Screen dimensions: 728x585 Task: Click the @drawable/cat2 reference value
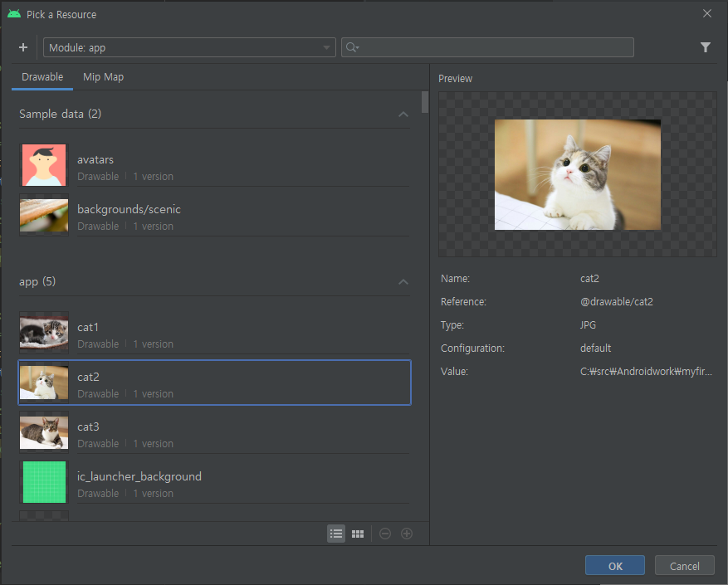point(617,302)
